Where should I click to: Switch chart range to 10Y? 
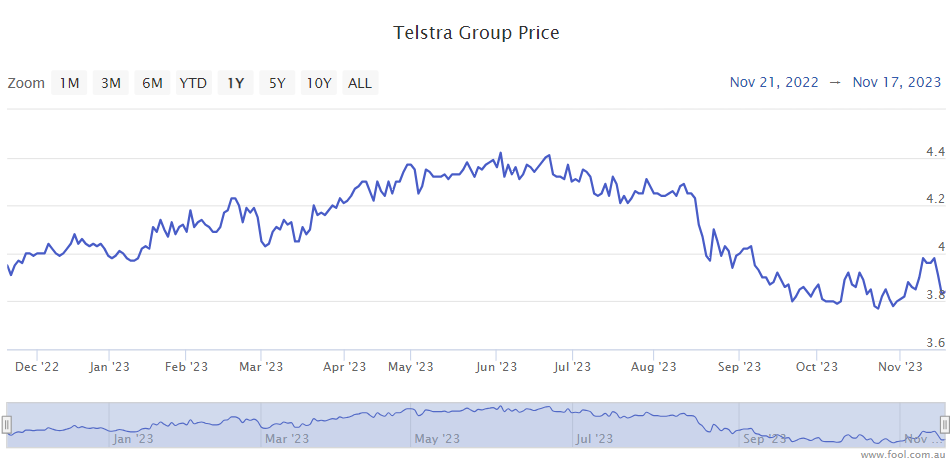click(319, 83)
